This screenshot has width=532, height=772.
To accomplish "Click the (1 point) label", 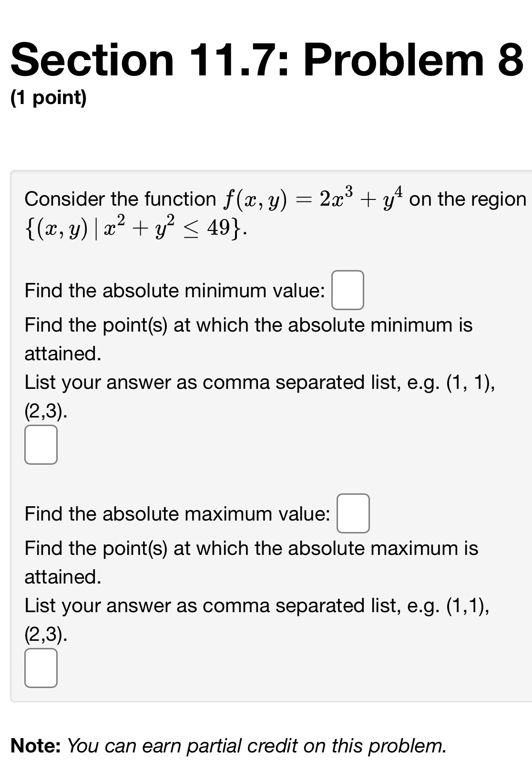I will tap(49, 99).
